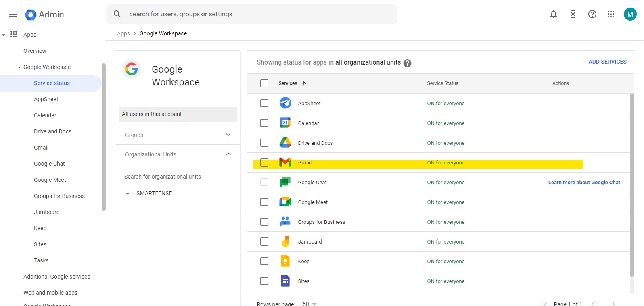Expand the SMARTFENSE org unit arrow
The width and height of the screenshot is (644, 306).
point(128,194)
